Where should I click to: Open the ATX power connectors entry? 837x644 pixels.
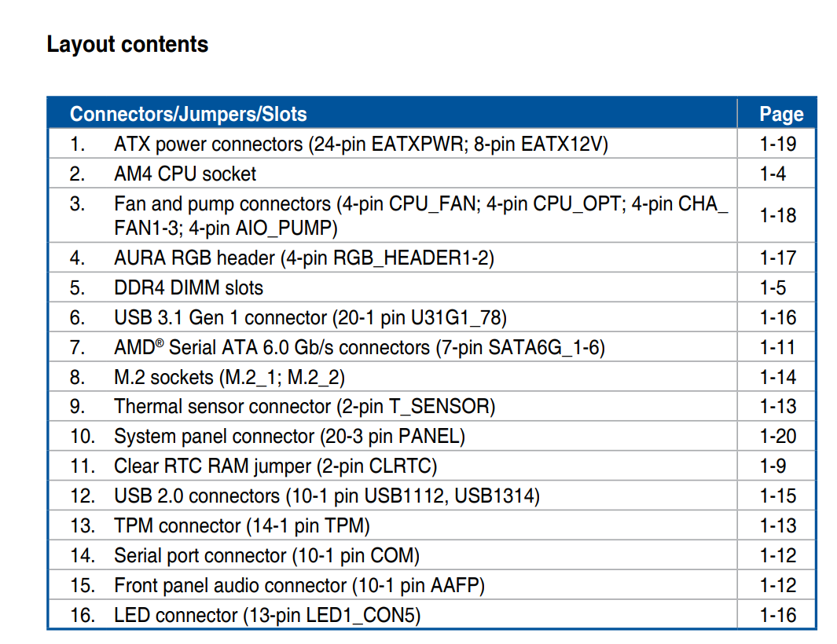[x=360, y=145]
